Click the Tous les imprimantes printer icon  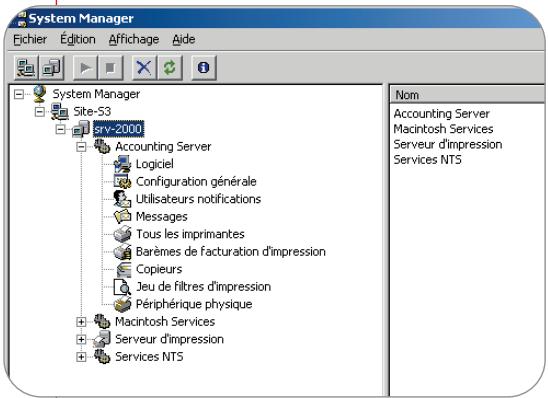click(x=122, y=234)
